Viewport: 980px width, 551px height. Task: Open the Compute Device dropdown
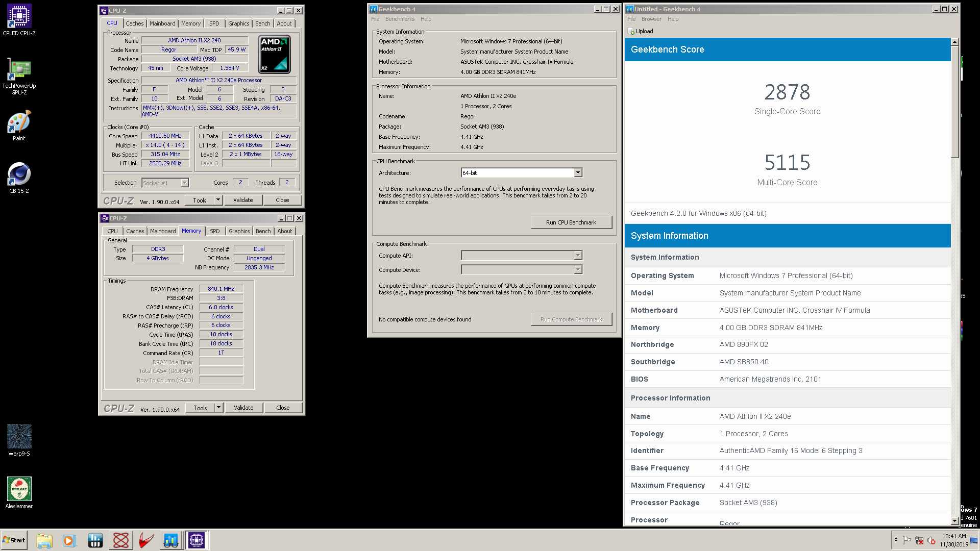(x=578, y=269)
